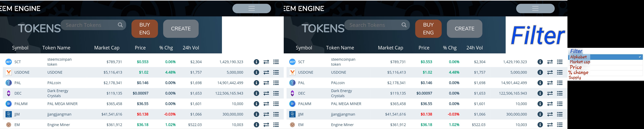Click the STEEM ENGINE logo on right page
The image size is (644, 129).
coord(304,8)
